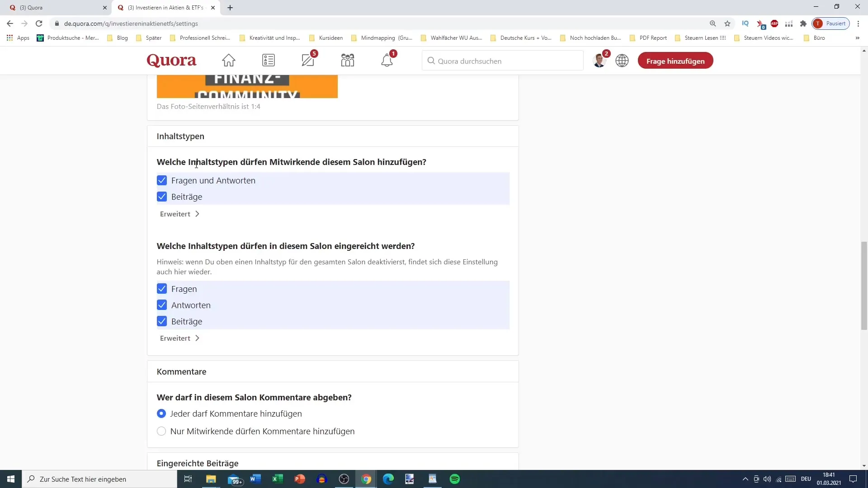Show hidden system tray icons
The image size is (868, 488).
click(745, 479)
